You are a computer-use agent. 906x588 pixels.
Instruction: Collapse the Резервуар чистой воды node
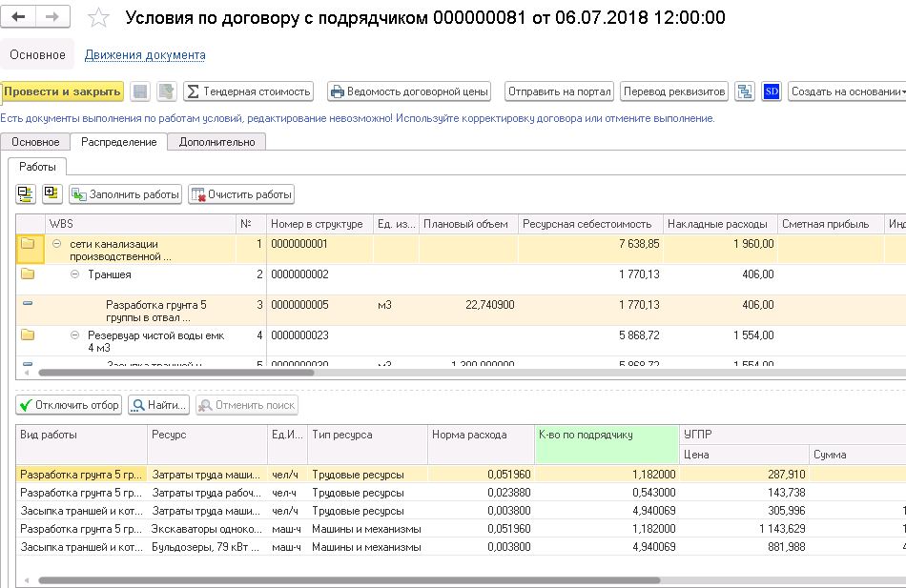coord(75,335)
